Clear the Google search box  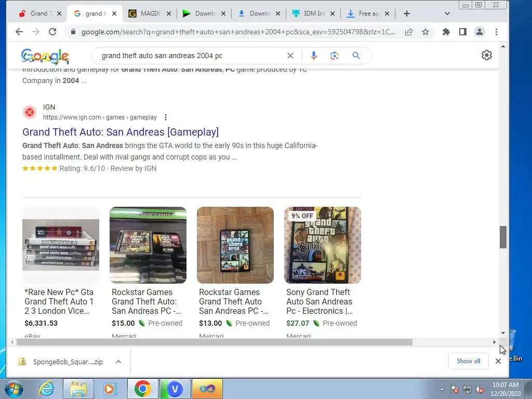290,56
